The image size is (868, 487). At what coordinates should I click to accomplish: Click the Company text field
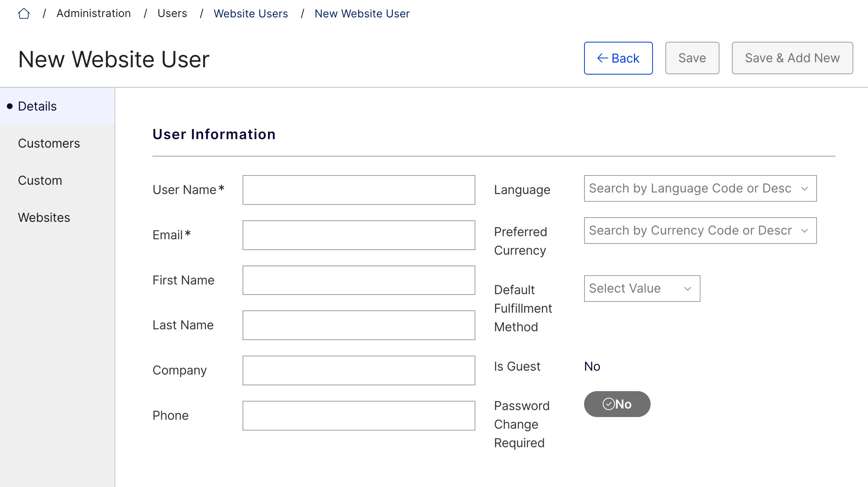pyautogui.click(x=359, y=370)
